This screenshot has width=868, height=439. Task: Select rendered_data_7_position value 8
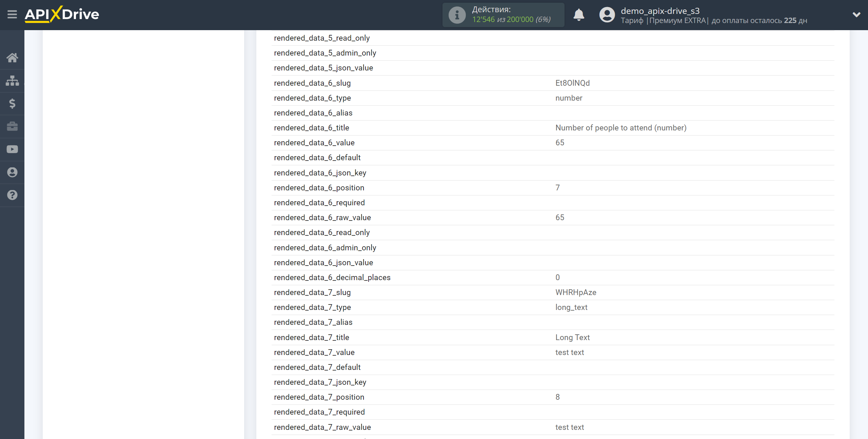pos(557,397)
